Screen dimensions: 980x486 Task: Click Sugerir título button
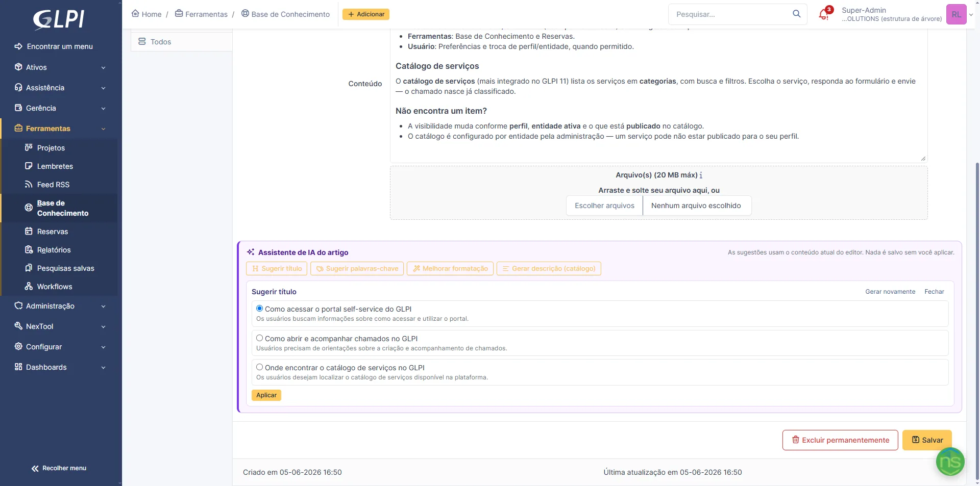click(x=277, y=269)
